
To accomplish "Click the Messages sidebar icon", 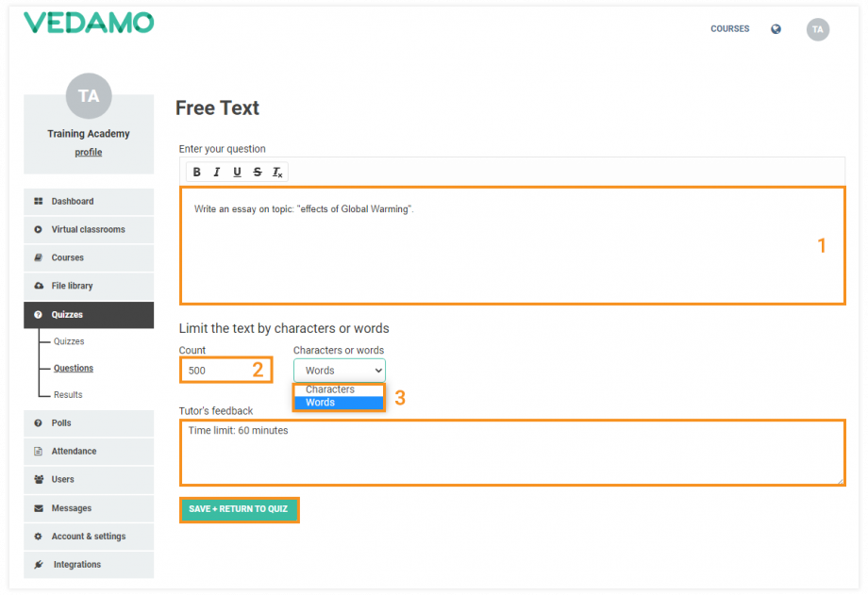I will click(38, 507).
